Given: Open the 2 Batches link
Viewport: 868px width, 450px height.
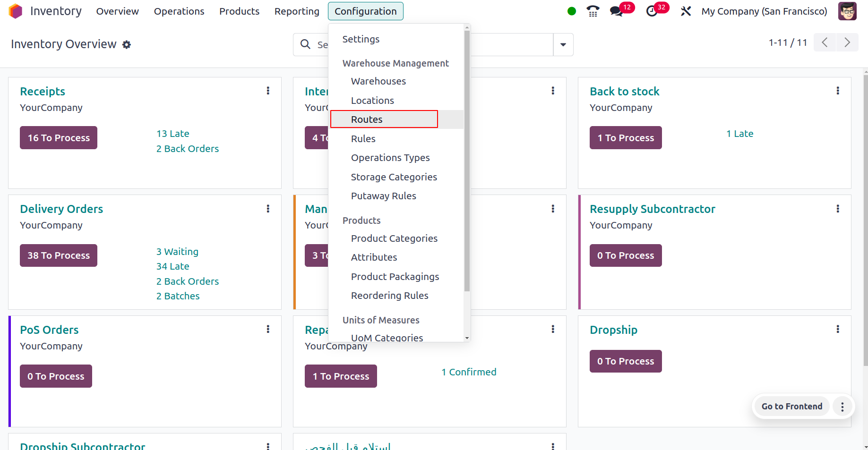Looking at the screenshot, I should pos(178,296).
